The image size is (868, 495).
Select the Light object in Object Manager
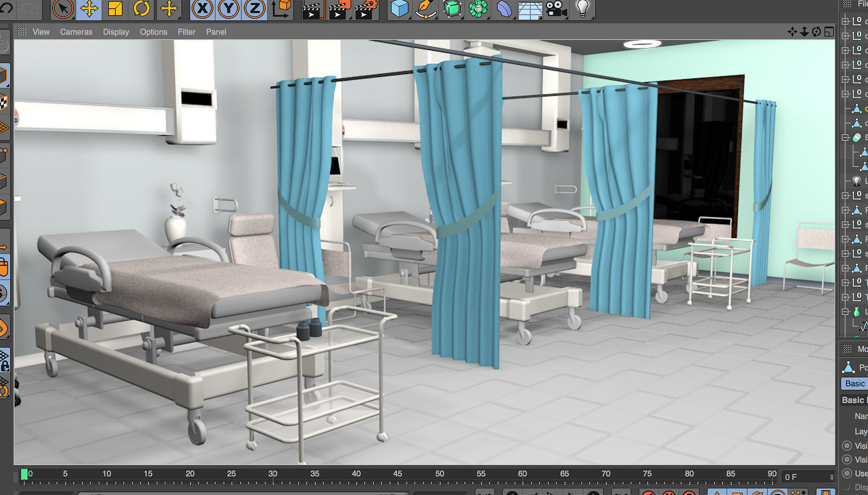click(857, 181)
